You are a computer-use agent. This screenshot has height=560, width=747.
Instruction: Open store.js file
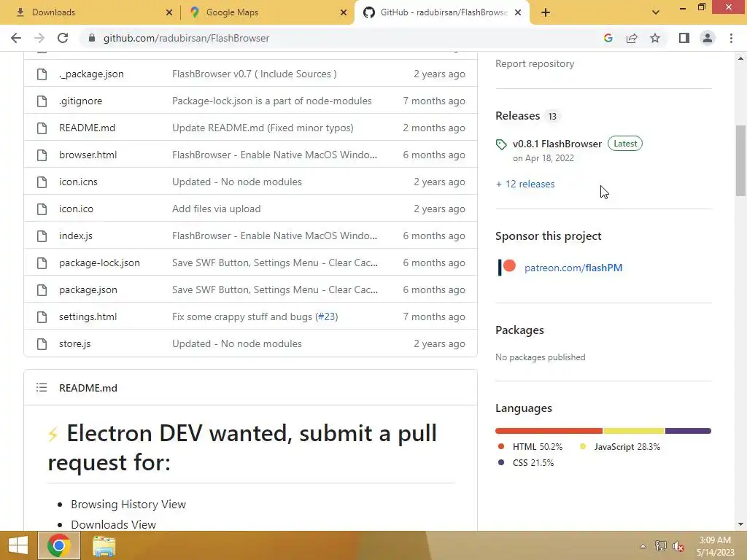click(75, 344)
